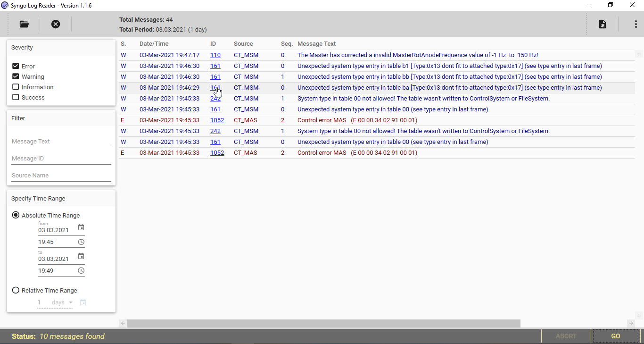Viewport: 644px width, 344px height.
Task: Open ID 242 link in second-to-last warning
Action: pos(215,131)
